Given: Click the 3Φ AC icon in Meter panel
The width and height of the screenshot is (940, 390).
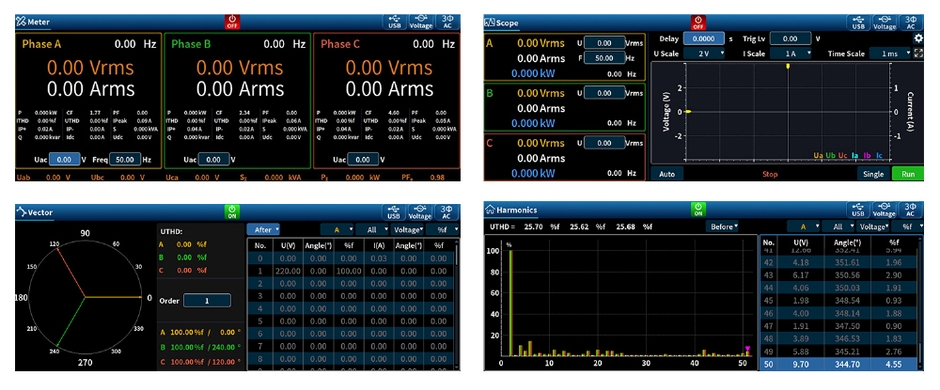Looking at the screenshot, I should tap(447, 23).
